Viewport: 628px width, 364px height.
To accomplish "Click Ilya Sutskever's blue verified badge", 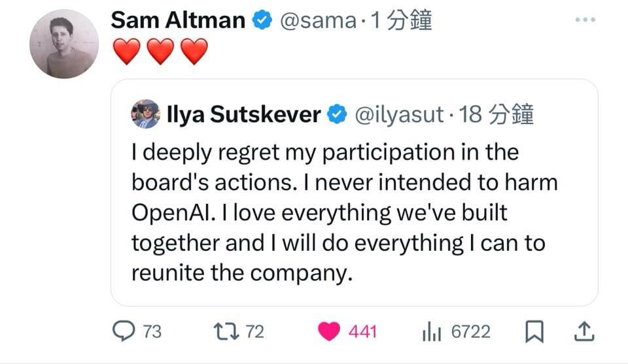I will (337, 115).
